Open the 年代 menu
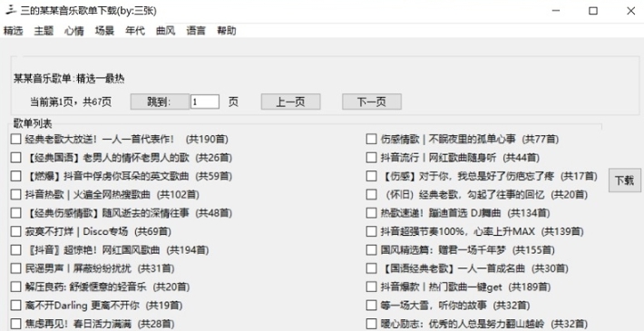The height and width of the screenshot is (331, 644). (x=135, y=31)
